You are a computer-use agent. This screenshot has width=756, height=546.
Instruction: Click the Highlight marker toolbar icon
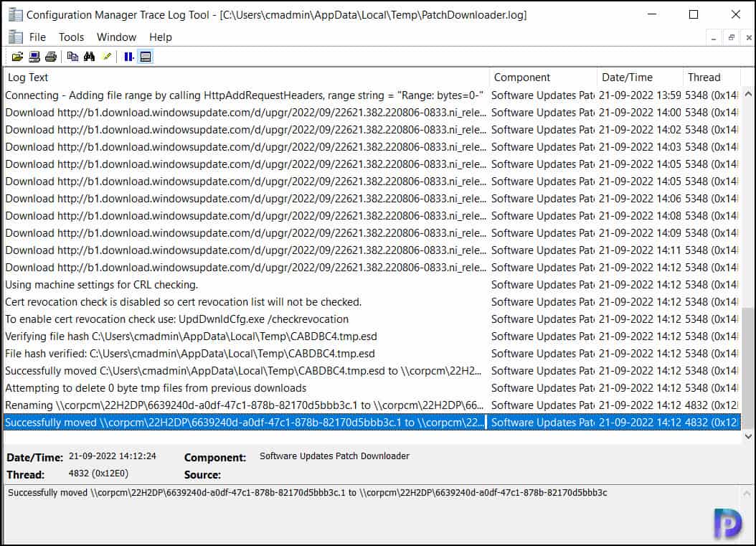(107, 57)
